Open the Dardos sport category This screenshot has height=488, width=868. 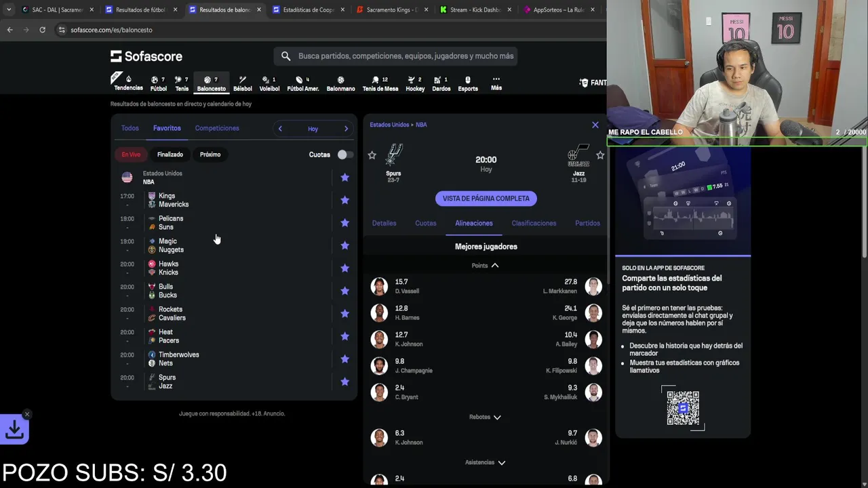(x=441, y=83)
